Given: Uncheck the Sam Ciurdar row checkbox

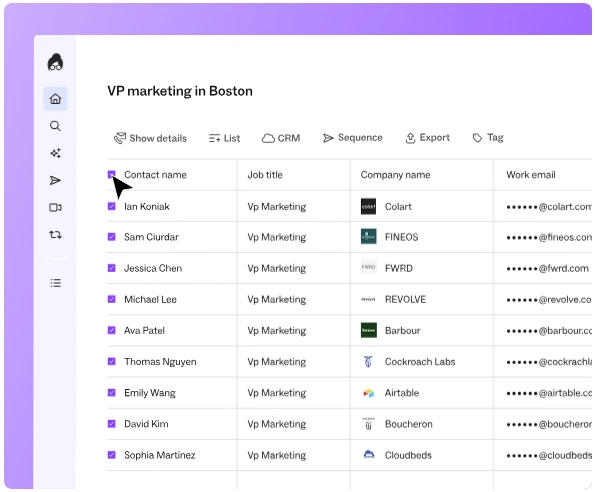Looking at the screenshot, I should point(111,237).
